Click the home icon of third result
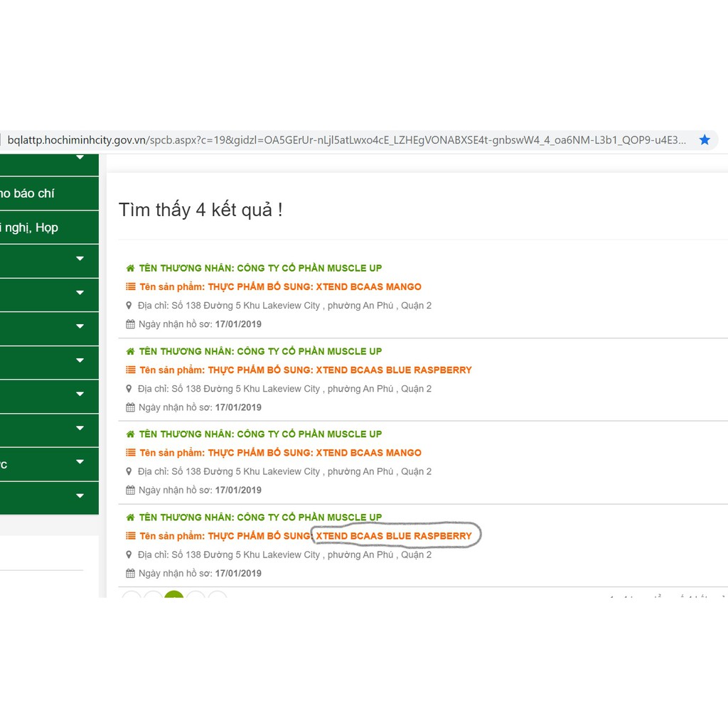The width and height of the screenshot is (728, 728). tap(130, 434)
